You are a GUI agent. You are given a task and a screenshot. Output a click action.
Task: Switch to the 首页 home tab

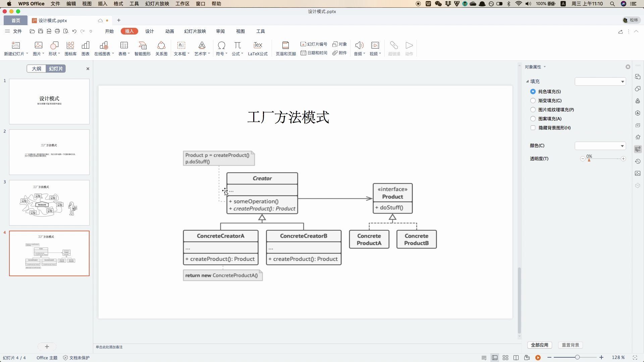16,20
